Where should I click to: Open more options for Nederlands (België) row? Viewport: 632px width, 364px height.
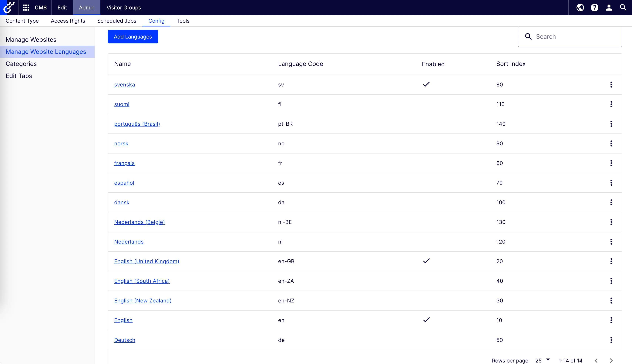tap(611, 222)
